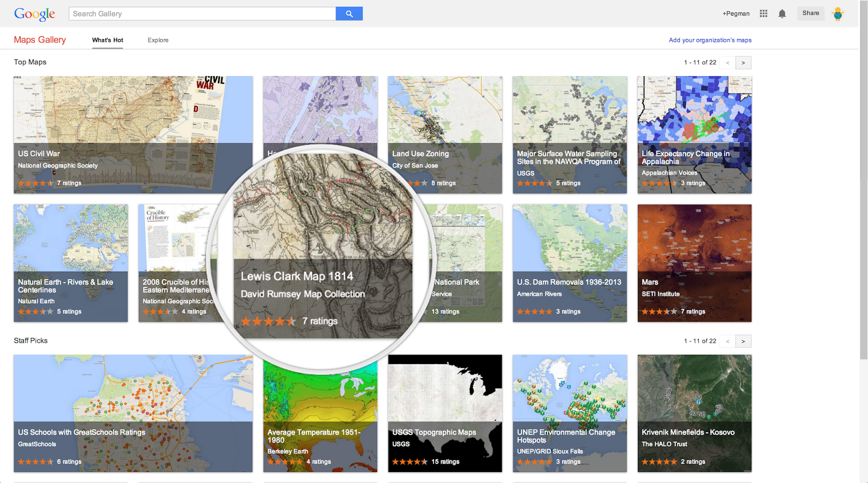The height and width of the screenshot is (483, 868).
Task: Open the Lewis Clark Map 1814 card
Action: [323, 246]
